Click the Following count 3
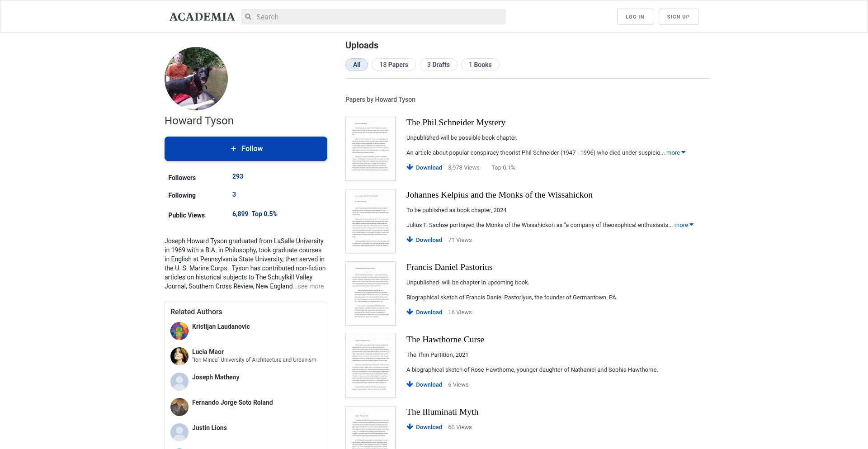This screenshot has height=449, width=868. (x=234, y=194)
